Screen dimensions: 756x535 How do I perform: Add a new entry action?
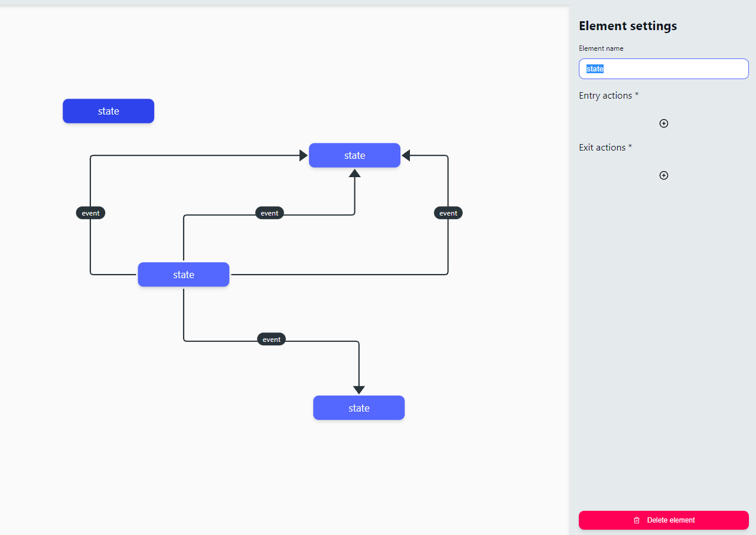(663, 123)
